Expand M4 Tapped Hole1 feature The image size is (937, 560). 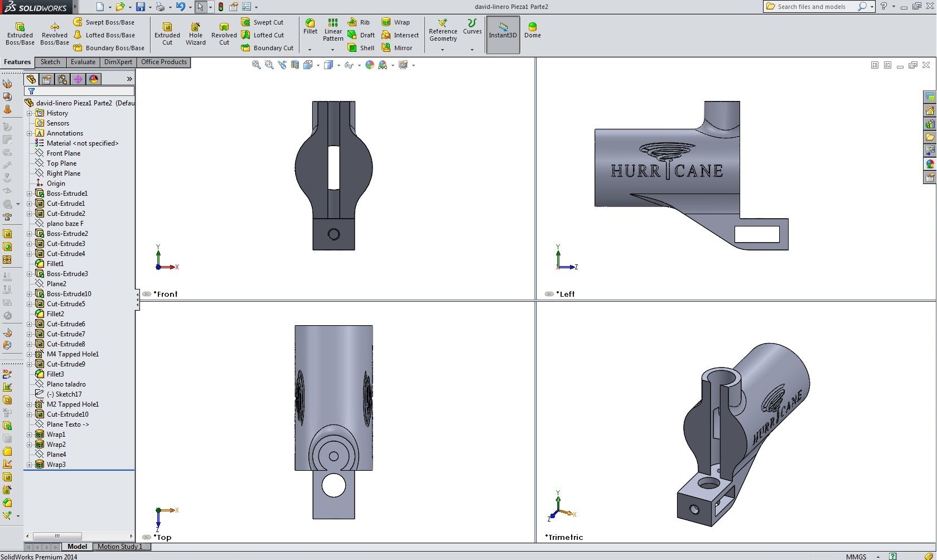(30, 354)
